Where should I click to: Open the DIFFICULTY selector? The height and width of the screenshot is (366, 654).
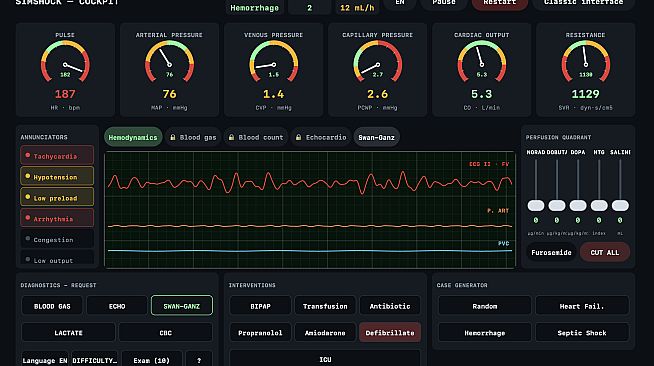(95, 359)
